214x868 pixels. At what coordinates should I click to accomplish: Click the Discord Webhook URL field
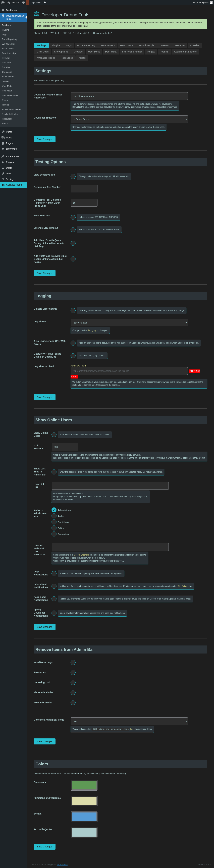[x=110, y=547]
